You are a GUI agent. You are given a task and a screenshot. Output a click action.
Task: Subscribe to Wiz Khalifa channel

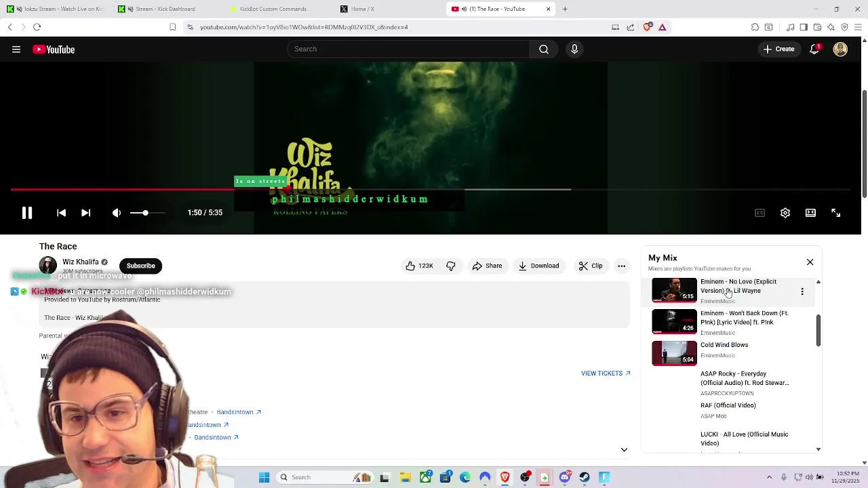click(x=140, y=266)
